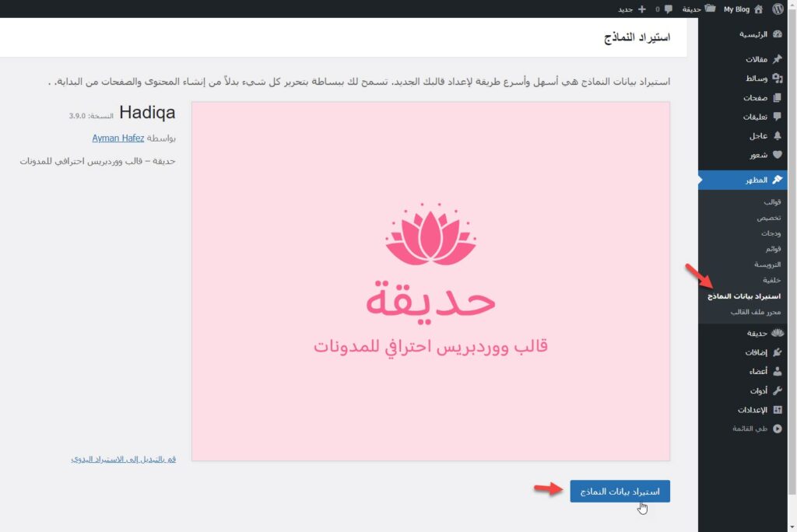The width and height of the screenshot is (797, 532).
Task: Select قوائم menus submenu
Action: click(773, 249)
